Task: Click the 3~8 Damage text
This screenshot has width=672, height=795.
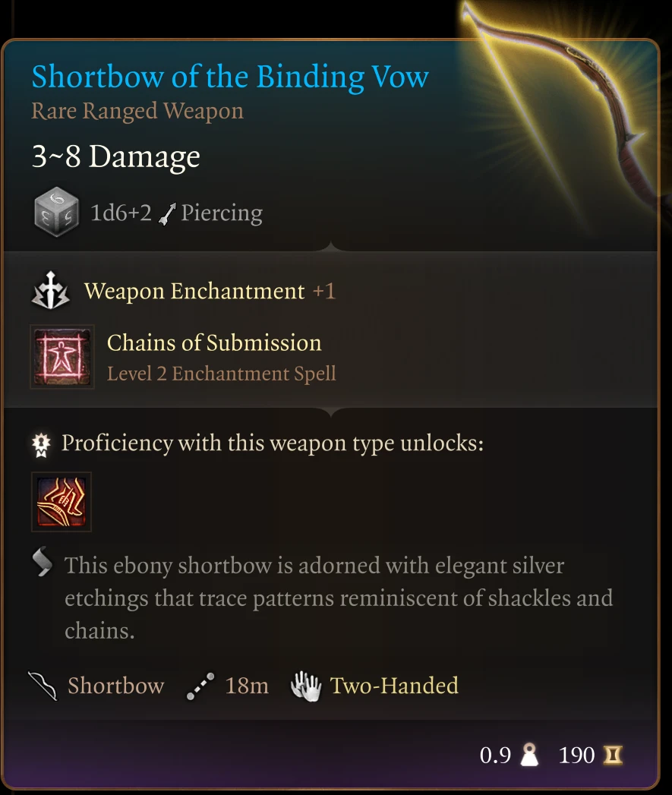Action: (115, 156)
